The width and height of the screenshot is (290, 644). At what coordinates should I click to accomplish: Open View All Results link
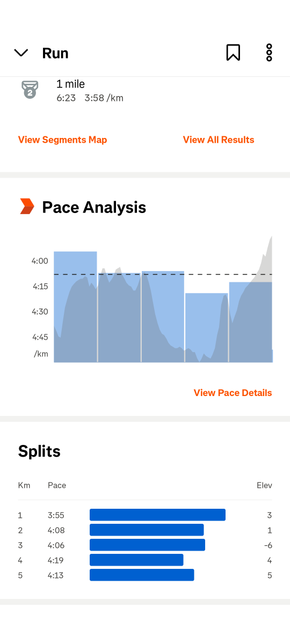coord(219,140)
